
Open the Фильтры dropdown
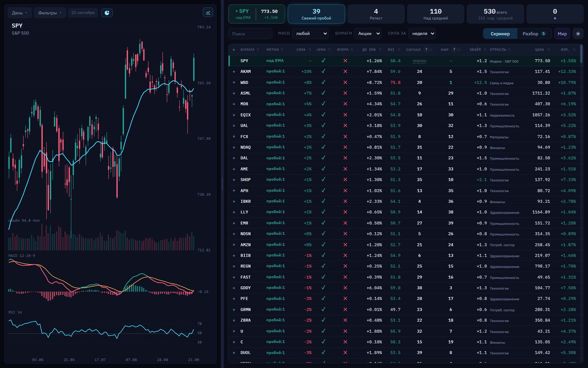(50, 13)
